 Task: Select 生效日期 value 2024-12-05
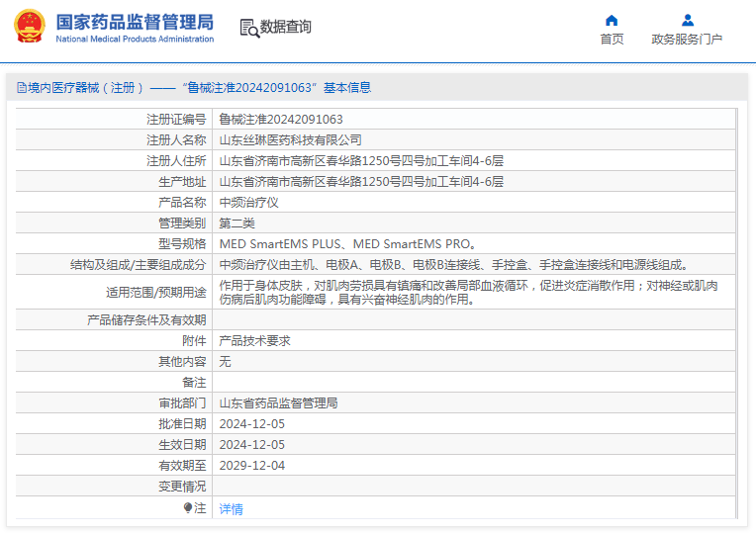pos(251,444)
